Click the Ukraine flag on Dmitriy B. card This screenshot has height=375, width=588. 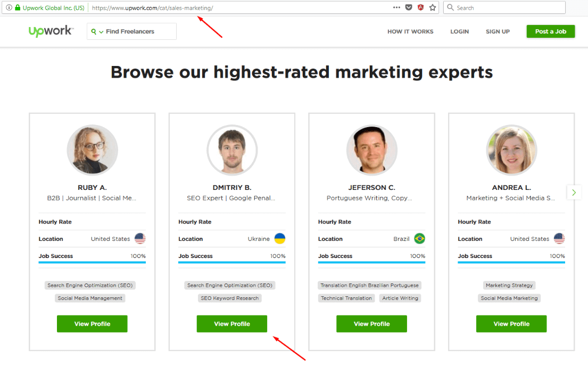pos(280,238)
